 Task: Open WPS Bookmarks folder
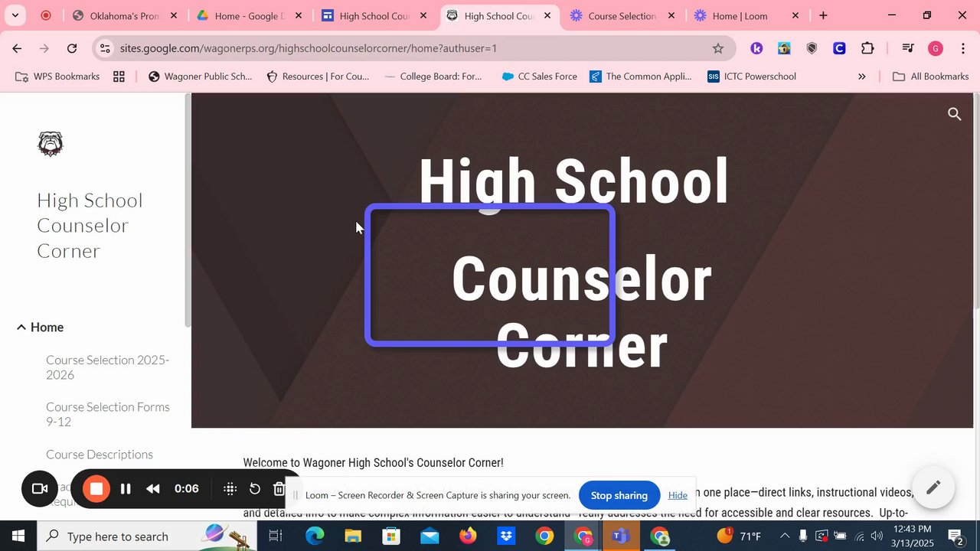click(x=57, y=77)
